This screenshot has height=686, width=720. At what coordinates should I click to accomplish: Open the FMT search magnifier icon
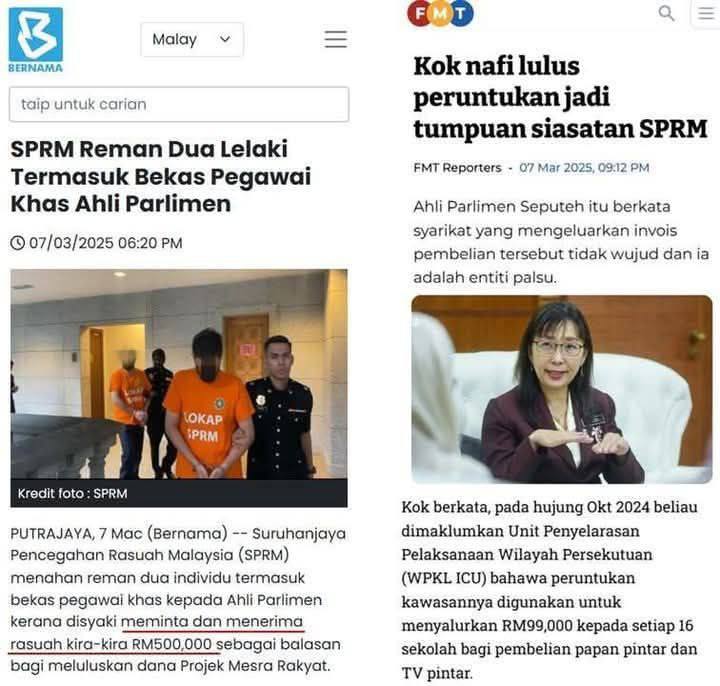click(x=666, y=13)
